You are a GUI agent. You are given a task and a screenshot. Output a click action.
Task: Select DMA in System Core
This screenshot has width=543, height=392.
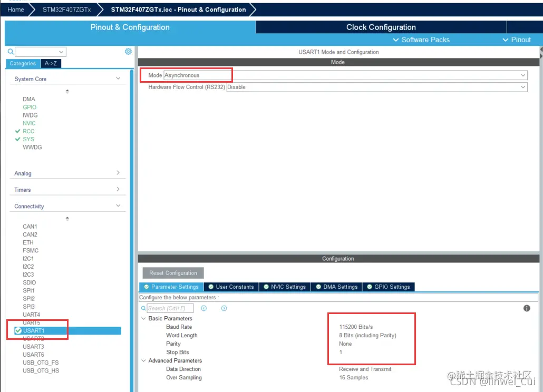click(29, 99)
